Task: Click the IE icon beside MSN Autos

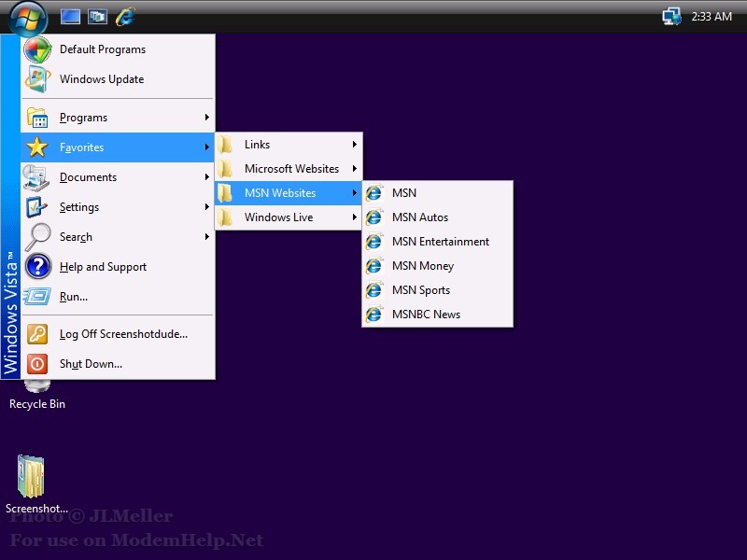Action: [374, 217]
